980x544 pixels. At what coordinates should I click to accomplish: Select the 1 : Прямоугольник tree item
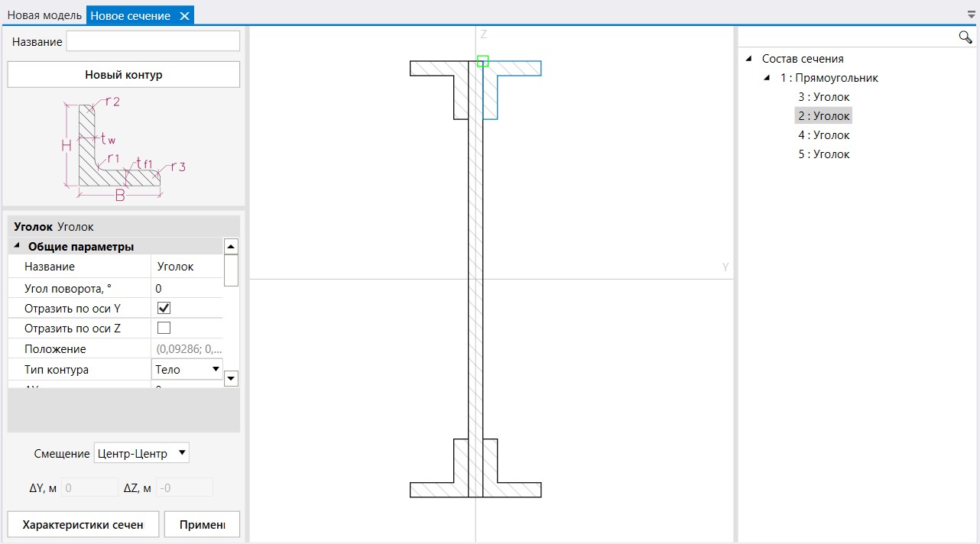coord(829,78)
